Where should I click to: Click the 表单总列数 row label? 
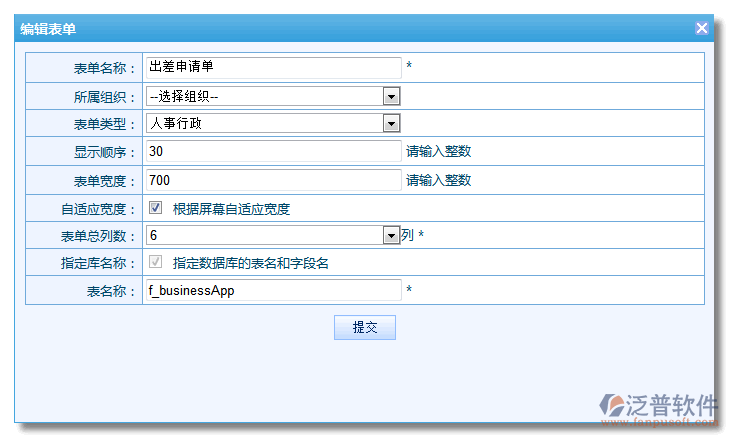click(98, 236)
